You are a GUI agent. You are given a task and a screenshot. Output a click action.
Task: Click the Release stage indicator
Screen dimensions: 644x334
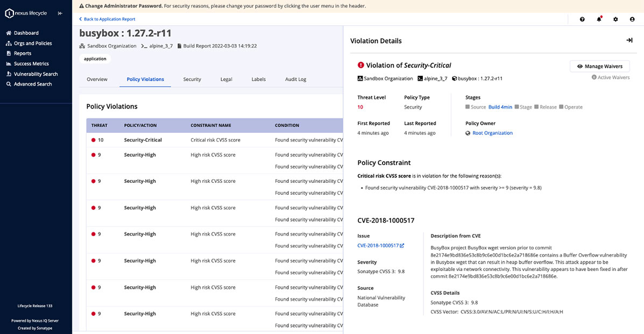click(546, 107)
